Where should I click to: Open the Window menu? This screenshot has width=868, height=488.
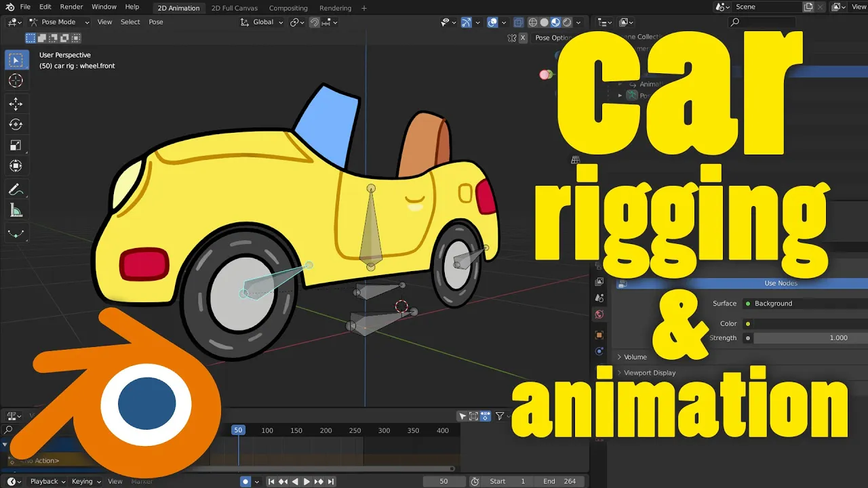pyautogui.click(x=104, y=7)
